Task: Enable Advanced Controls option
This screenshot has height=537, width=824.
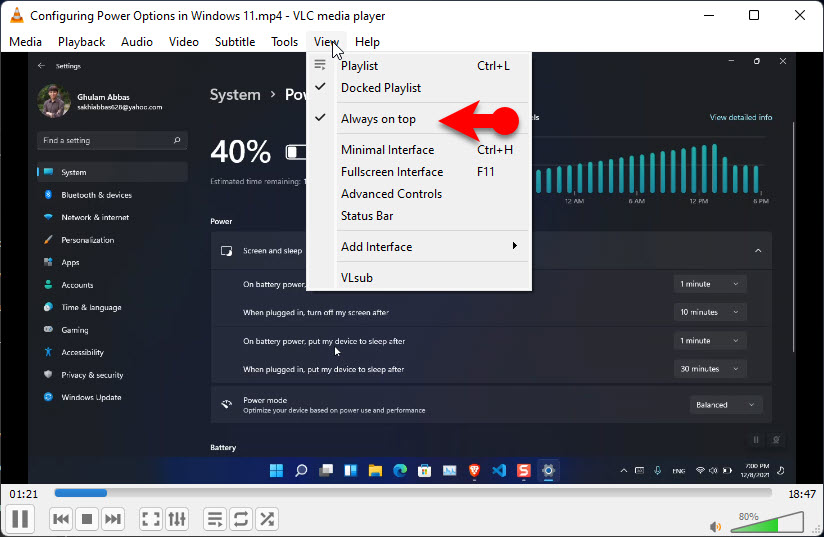Action: point(419,194)
